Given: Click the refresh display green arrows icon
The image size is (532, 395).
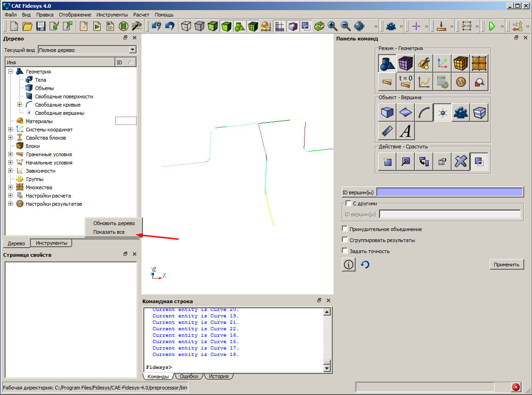Looking at the screenshot, I should pyautogui.click(x=319, y=26).
